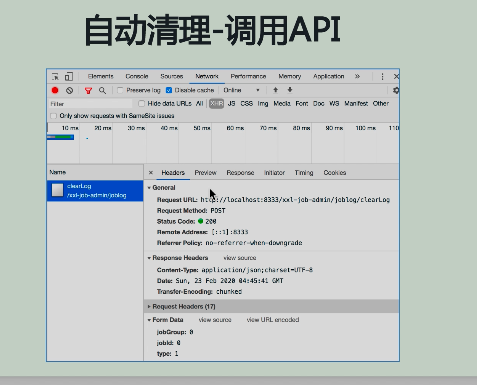Open the Initiator detail tab
This screenshot has height=385, width=477.
click(x=274, y=173)
